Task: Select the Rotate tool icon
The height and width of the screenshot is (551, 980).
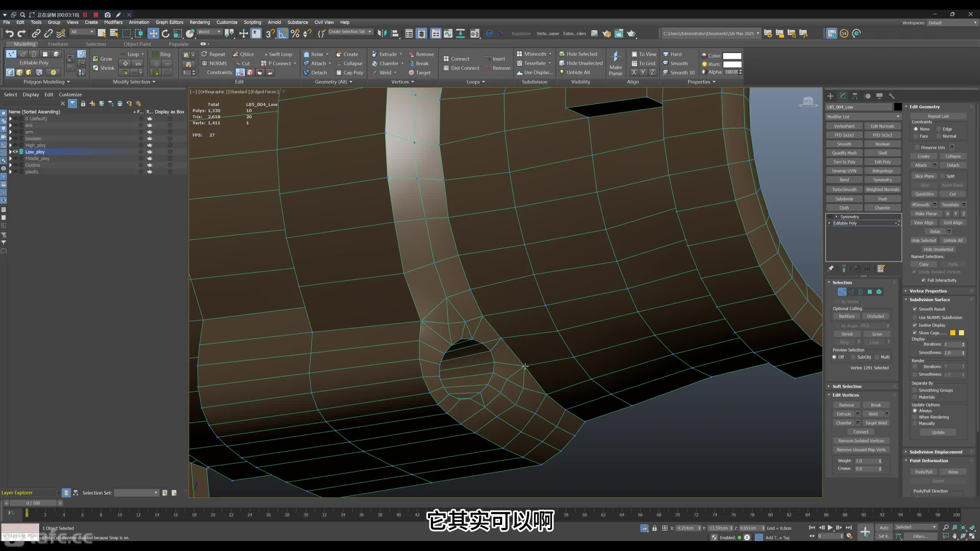Action: point(165,34)
